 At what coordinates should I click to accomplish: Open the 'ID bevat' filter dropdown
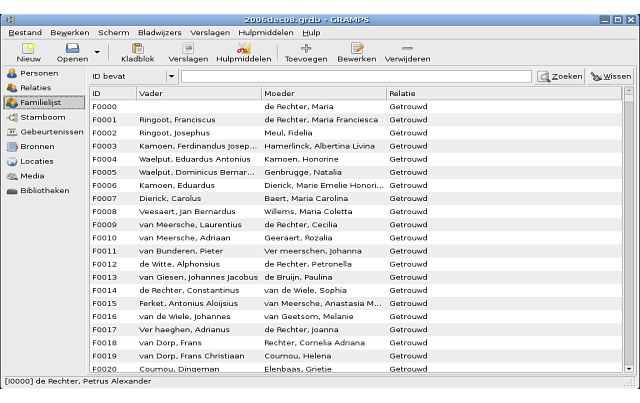pyautogui.click(x=171, y=76)
